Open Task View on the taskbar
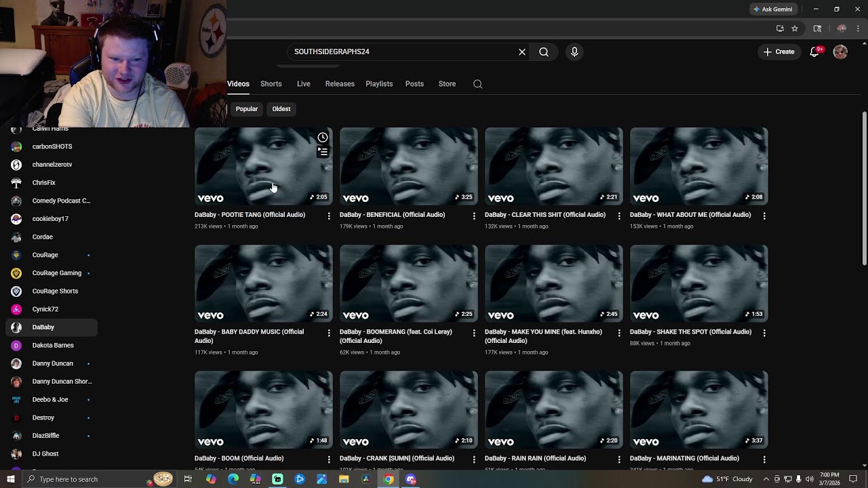This screenshot has height=488, width=868. coord(188,479)
